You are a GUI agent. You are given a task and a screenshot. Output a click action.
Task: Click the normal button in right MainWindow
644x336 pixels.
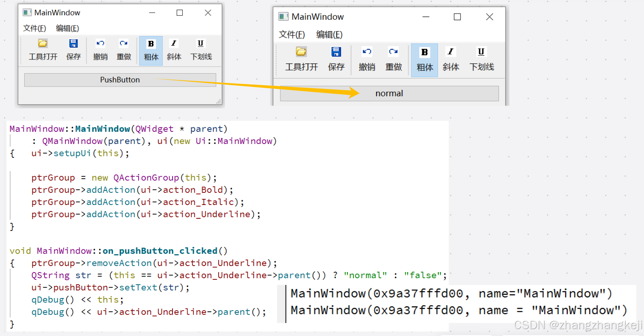pos(389,93)
